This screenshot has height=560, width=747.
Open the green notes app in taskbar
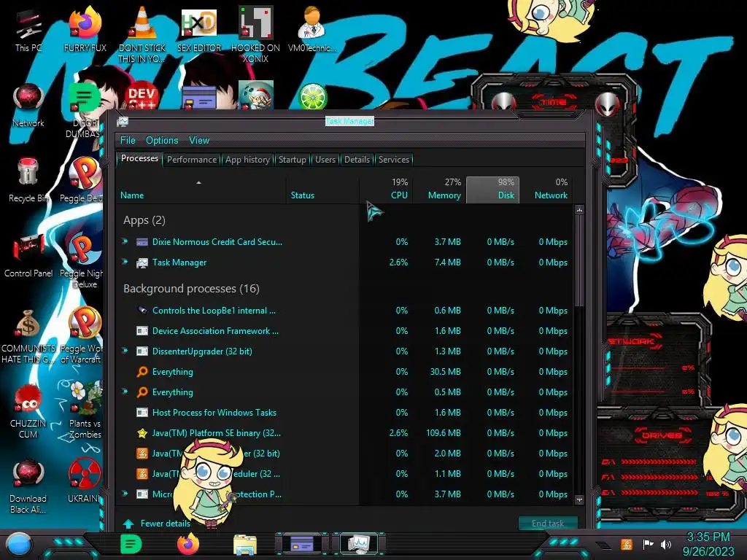[x=131, y=544]
